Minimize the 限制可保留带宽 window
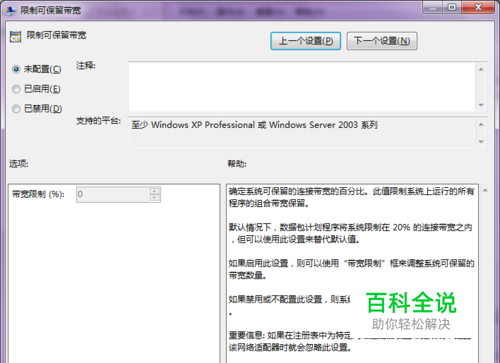This screenshot has width=500, height=363. (433, 7)
